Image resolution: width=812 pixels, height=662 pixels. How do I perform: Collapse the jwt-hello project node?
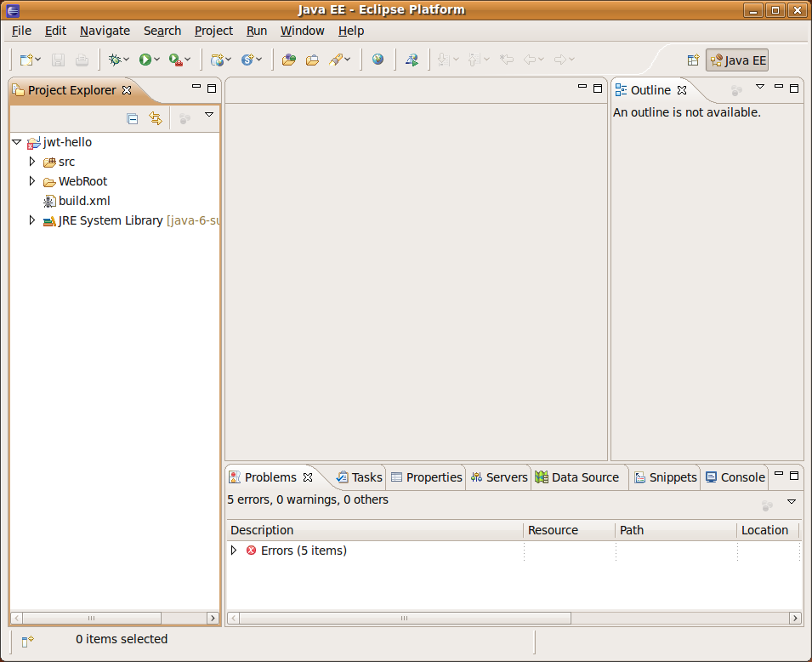(16, 141)
